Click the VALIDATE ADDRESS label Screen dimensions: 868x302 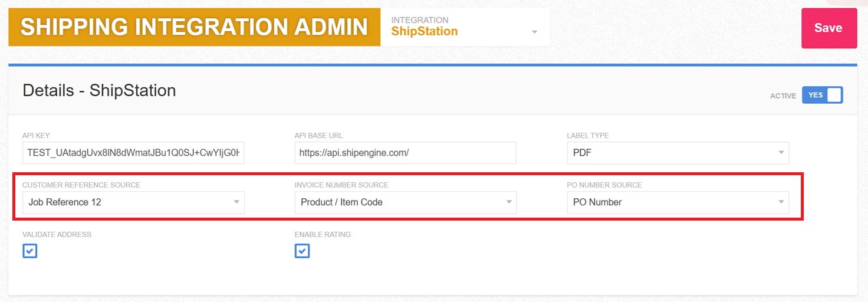57,235
